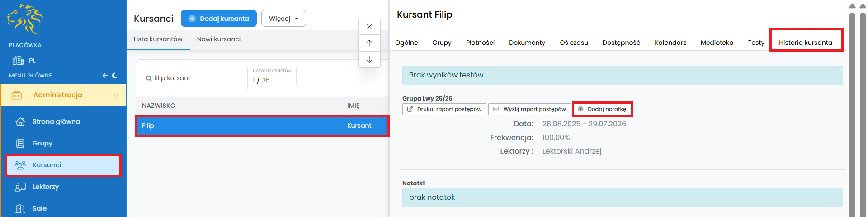Open Historia kursanta tab
This screenshot has height=217, width=868.
(x=805, y=43)
